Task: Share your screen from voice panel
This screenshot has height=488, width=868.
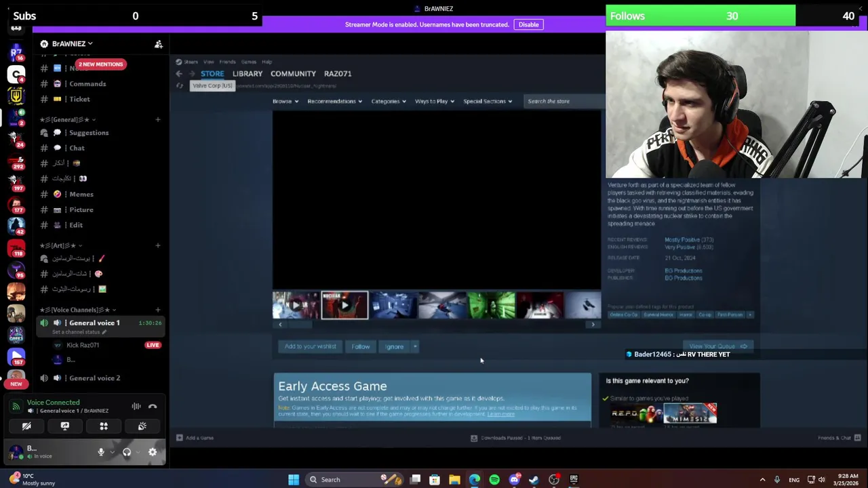Action: (x=65, y=426)
